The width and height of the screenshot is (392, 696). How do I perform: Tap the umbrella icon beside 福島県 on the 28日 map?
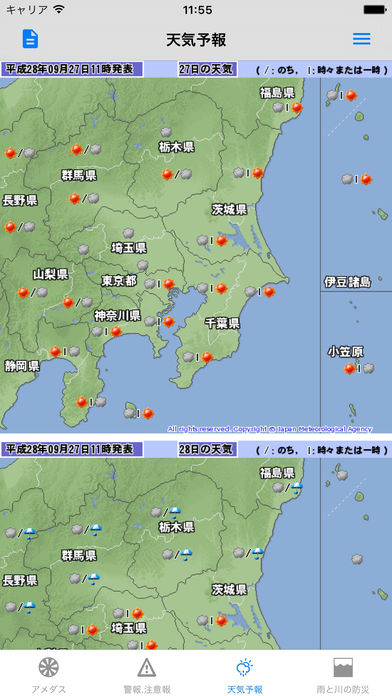pos(297,487)
